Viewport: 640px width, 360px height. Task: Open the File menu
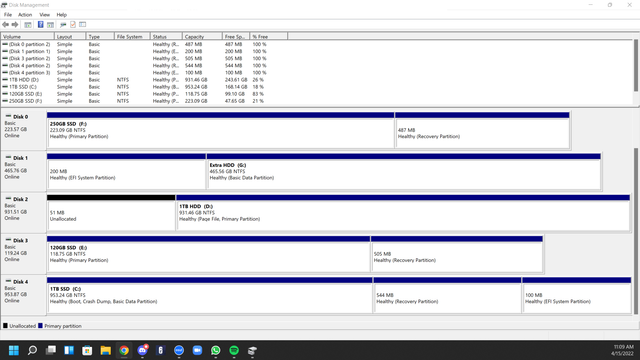click(8, 15)
